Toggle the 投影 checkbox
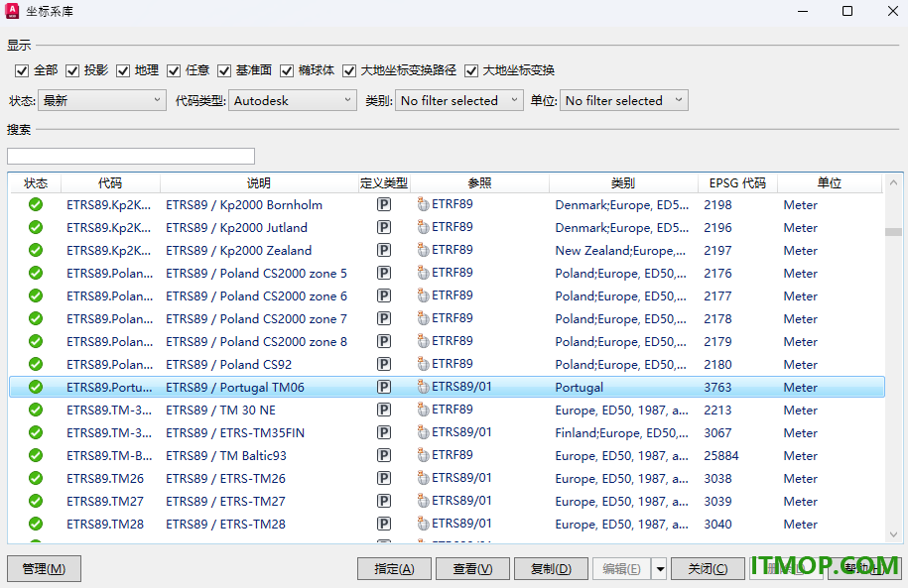 (x=71, y=70)
